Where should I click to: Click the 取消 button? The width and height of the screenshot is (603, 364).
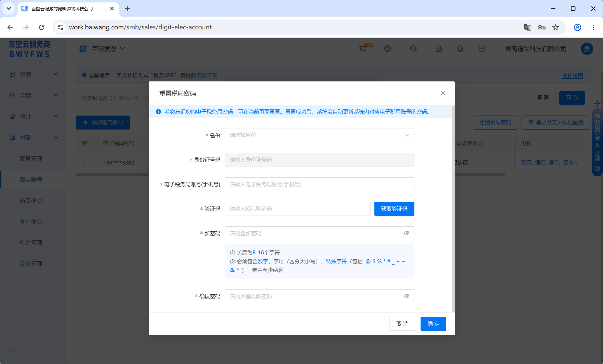(402, 324)
